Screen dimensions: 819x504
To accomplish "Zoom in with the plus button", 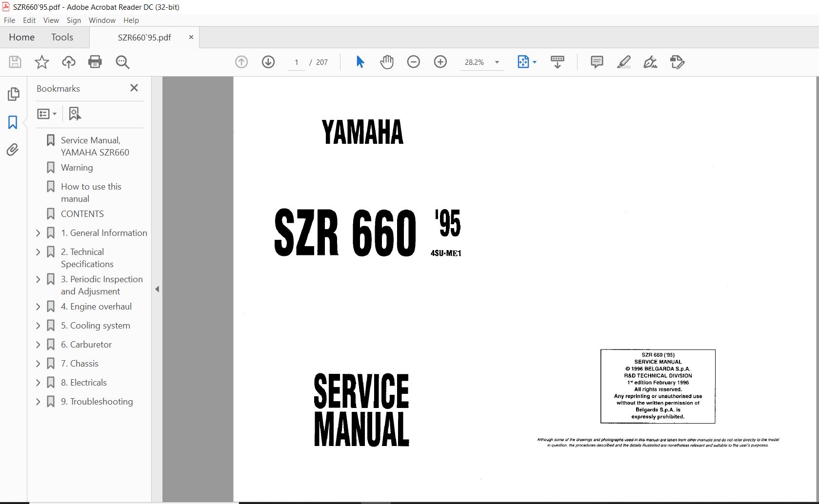I will (440, 62).
